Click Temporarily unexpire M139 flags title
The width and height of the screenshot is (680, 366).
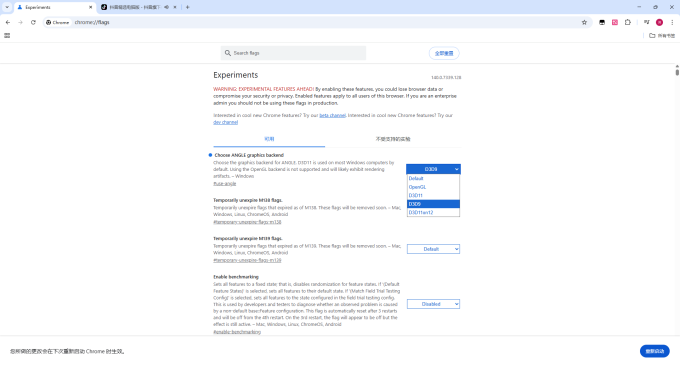coord(248,239)
